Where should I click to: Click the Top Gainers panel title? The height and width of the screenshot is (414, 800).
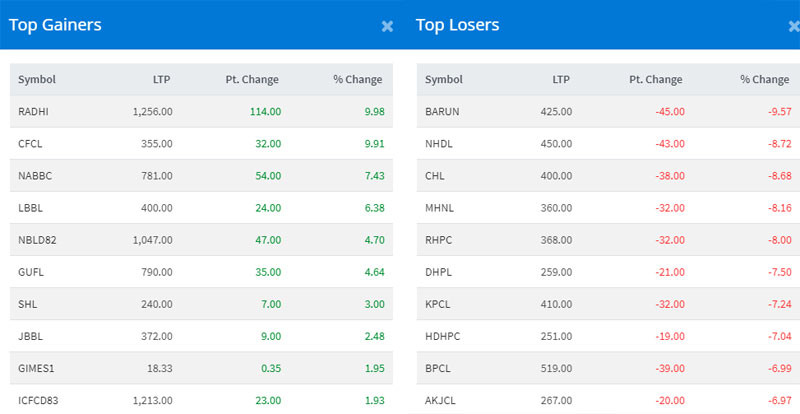[55, 25]
